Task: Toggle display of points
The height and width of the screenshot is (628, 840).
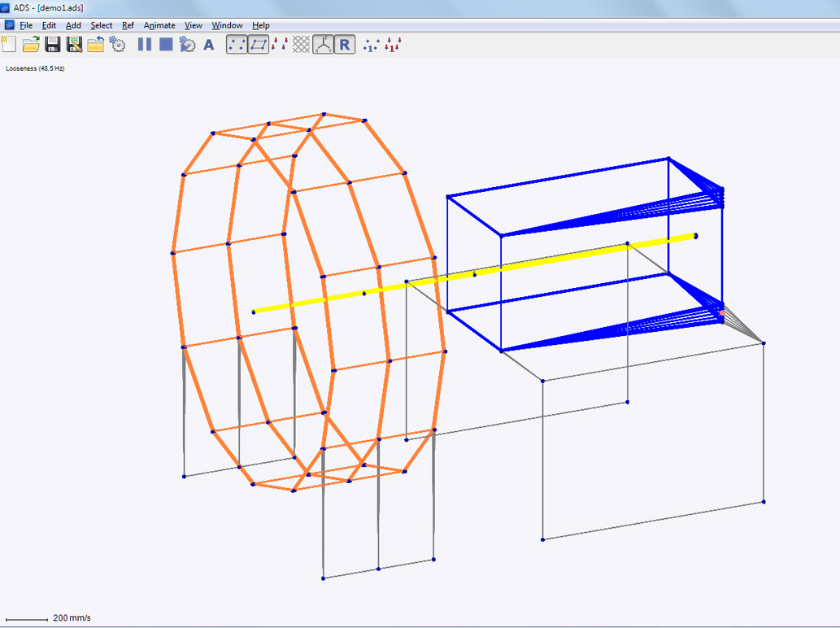Action: pos(237,45)
